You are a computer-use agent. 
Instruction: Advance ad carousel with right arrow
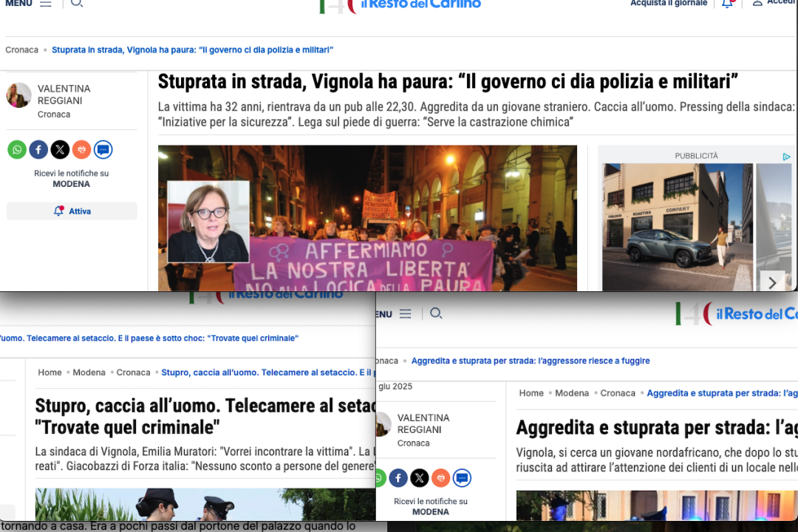pos(772,282)
